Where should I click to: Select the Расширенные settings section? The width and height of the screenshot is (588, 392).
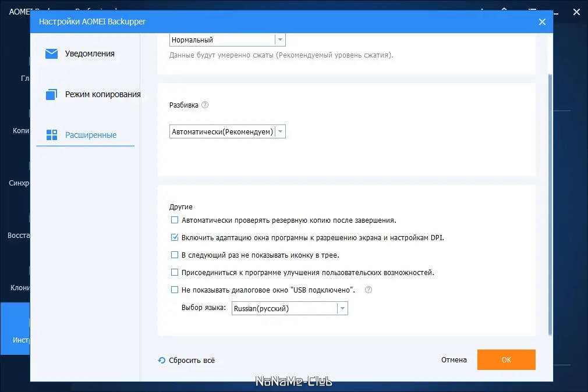coord(86,135)
